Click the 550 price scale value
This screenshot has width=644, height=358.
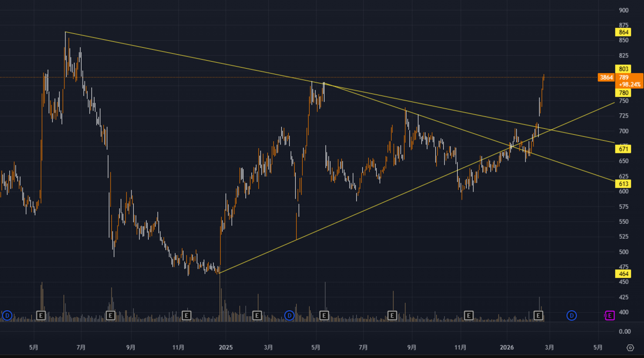pyautogui.click(x=624, y=222)
